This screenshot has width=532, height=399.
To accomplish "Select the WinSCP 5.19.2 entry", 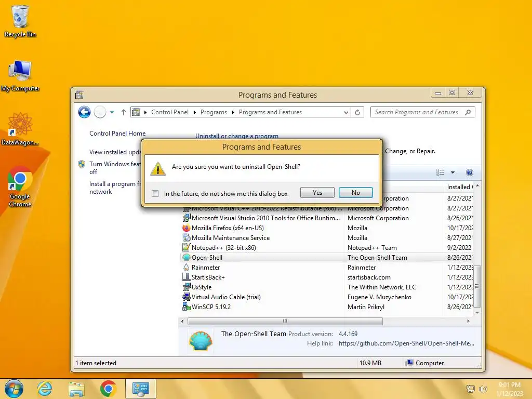I will pos(327,307).
